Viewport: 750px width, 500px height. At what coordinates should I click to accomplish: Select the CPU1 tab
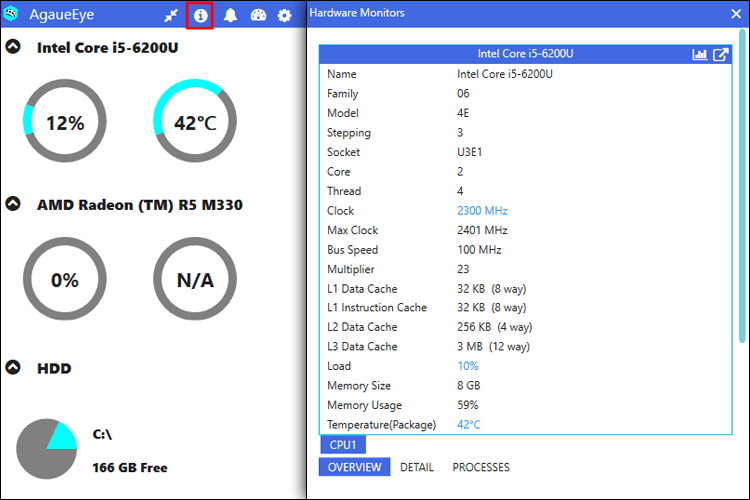pos(343,444)
